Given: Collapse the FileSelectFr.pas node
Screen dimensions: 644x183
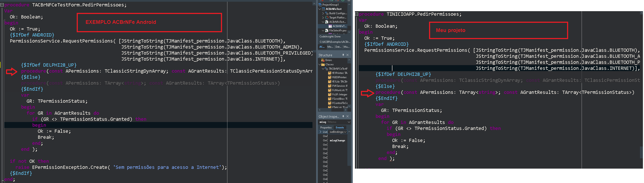Looking at the screenshot, I should tap(323, 30).
